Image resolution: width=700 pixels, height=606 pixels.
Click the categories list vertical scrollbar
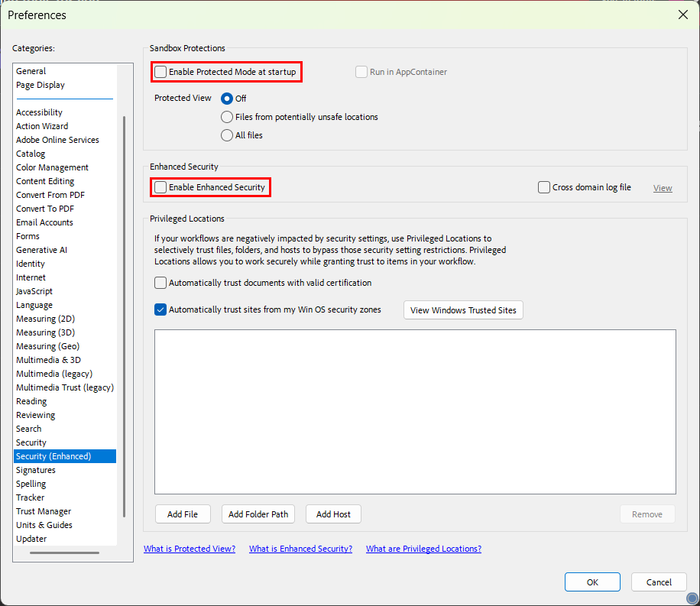[124, 306]
